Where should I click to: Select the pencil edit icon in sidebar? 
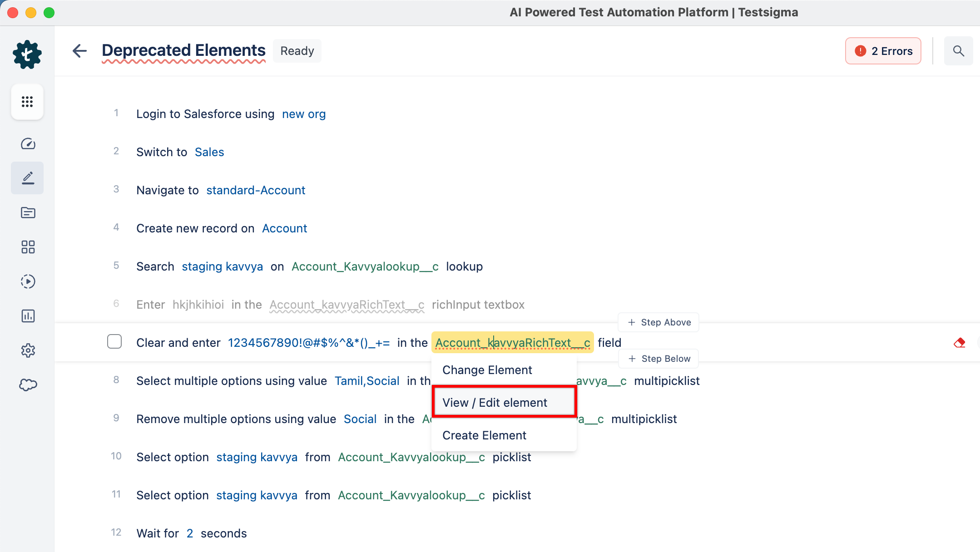[28, 178]
